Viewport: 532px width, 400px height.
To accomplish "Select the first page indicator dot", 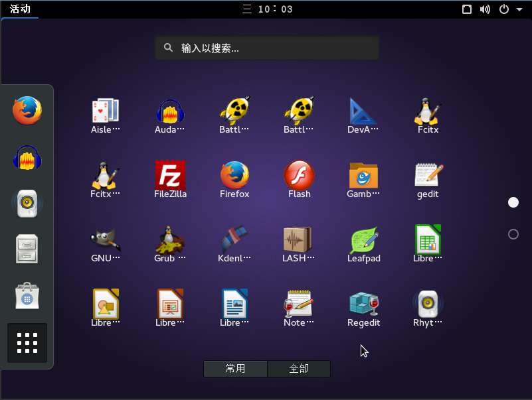I will pos(513,202).
